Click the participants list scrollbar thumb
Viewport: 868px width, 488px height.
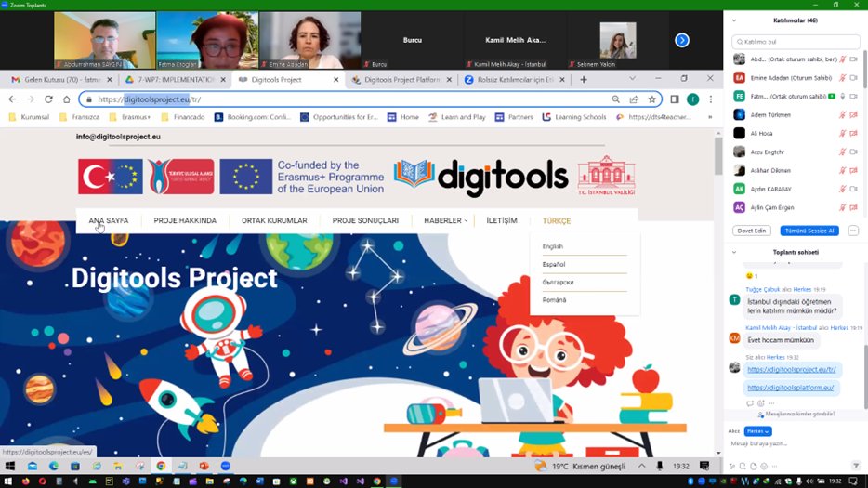pyautogui.click(x=864, y=69)
